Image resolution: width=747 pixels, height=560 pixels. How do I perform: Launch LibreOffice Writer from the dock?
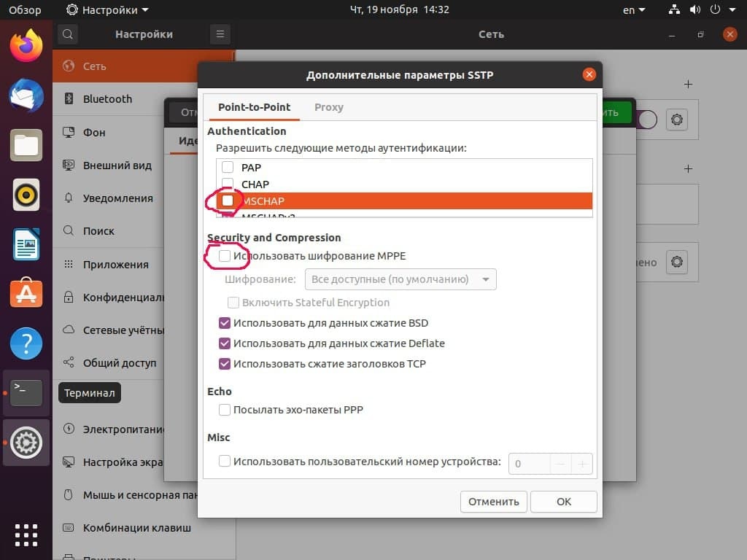pos(26,244)
